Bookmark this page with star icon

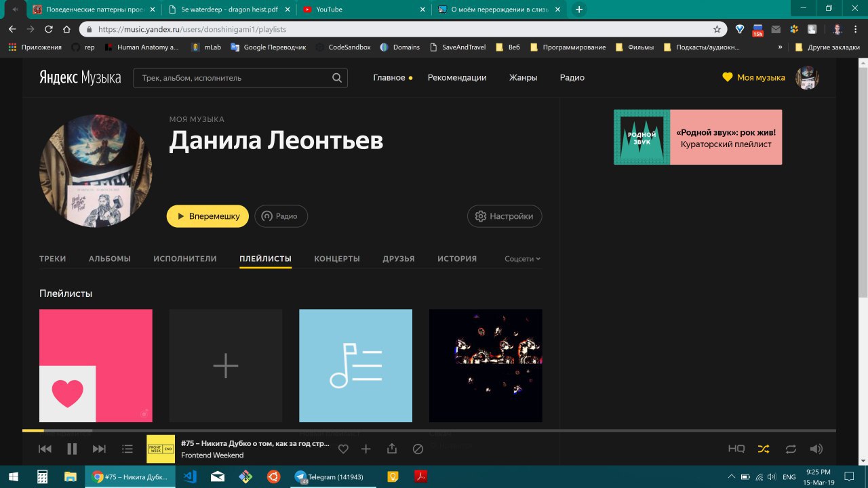tap(717, 29)
